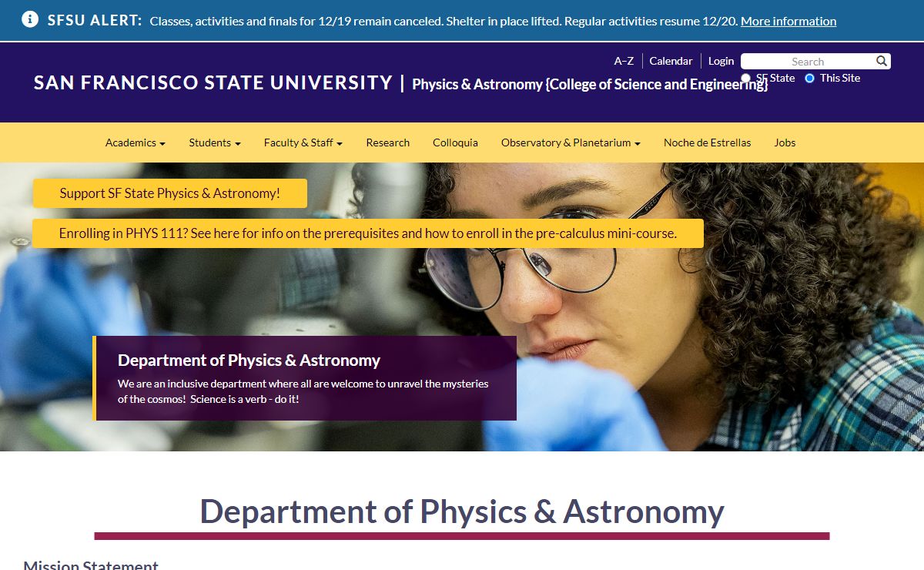Click the Physics & Astronomy department header link
924x570 pixels.
pyautogui.click(x=590, y=85)
